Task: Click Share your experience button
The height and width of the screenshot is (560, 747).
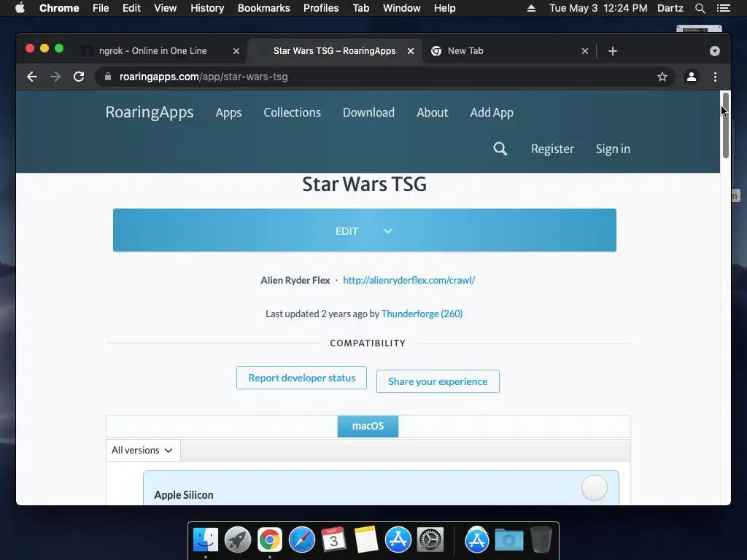Action: [x=438, y=381]
